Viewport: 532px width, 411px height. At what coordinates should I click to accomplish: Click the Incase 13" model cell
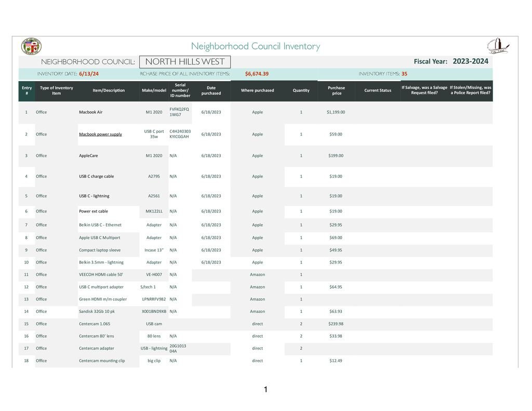click(154, 250)
